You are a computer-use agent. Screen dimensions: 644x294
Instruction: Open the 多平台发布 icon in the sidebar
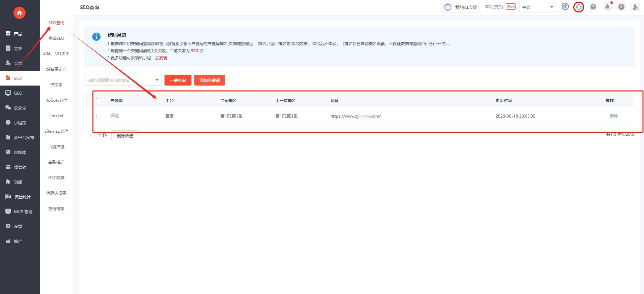point(8,137)
